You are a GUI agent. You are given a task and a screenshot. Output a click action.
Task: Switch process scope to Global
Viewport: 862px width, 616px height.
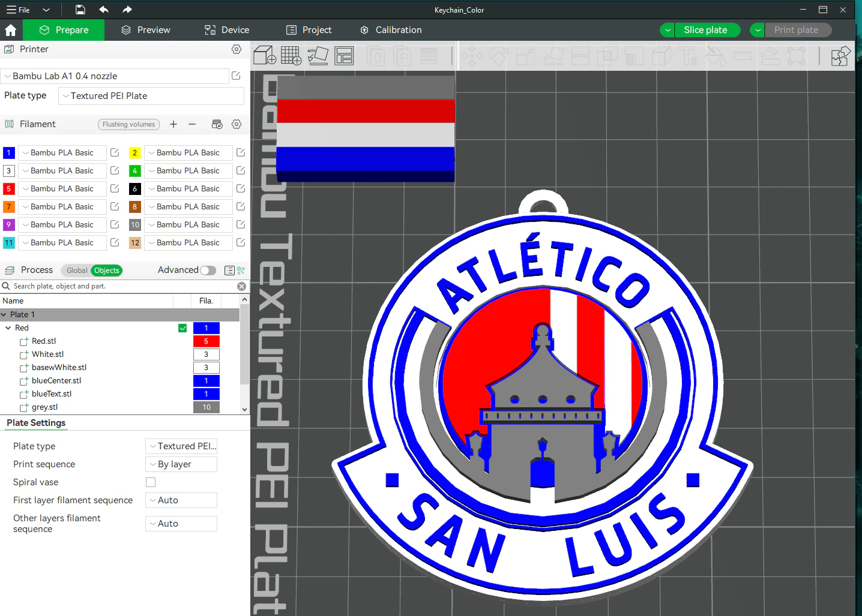[77, 271]
